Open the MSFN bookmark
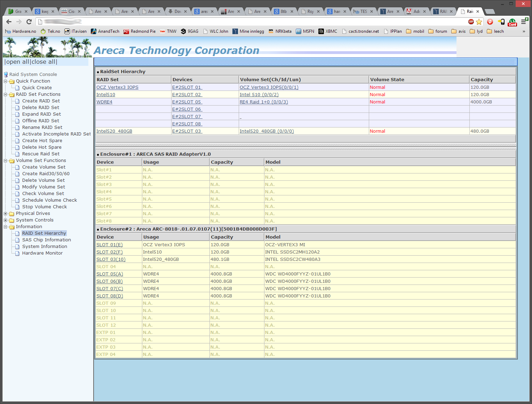532x404 pixels. [x=305, y=31]
